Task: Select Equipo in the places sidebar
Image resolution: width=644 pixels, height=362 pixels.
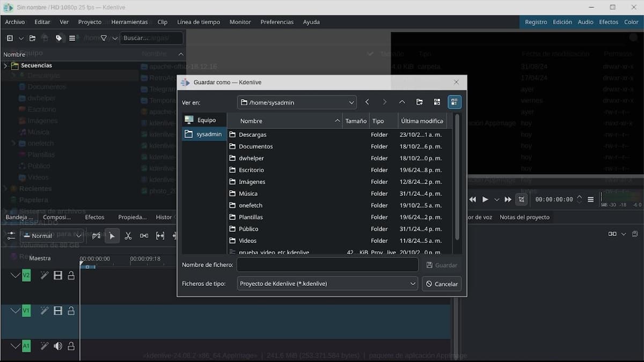Action: [x=204, y=120]
